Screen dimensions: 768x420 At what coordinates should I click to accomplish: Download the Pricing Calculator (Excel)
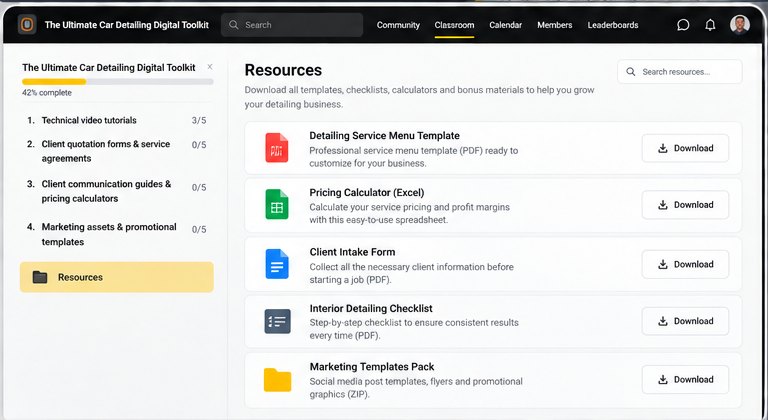(685, 205)
